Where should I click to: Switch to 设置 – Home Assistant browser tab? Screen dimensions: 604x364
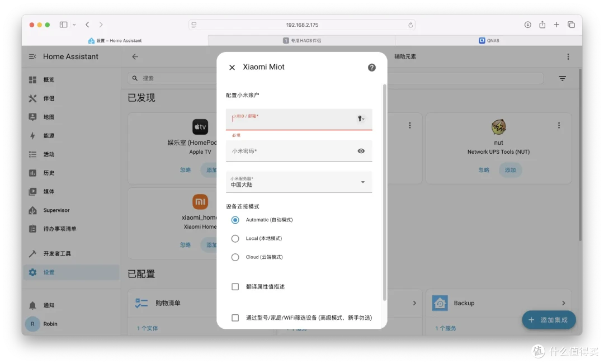115,40
